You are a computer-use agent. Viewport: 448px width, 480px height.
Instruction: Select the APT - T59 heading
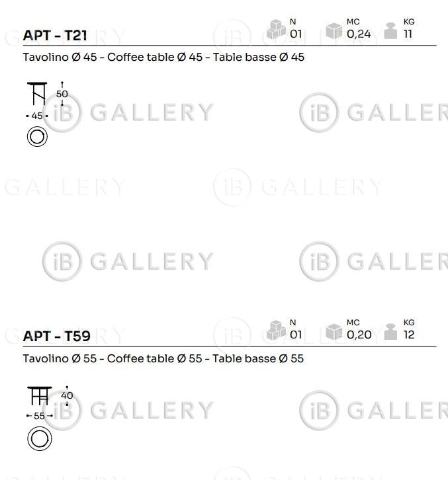(x=57, y=336)
